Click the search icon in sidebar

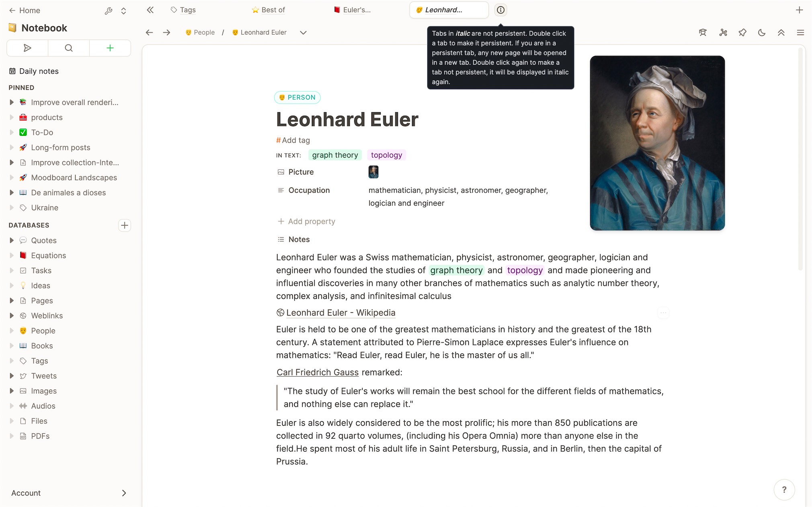point(68,48)
